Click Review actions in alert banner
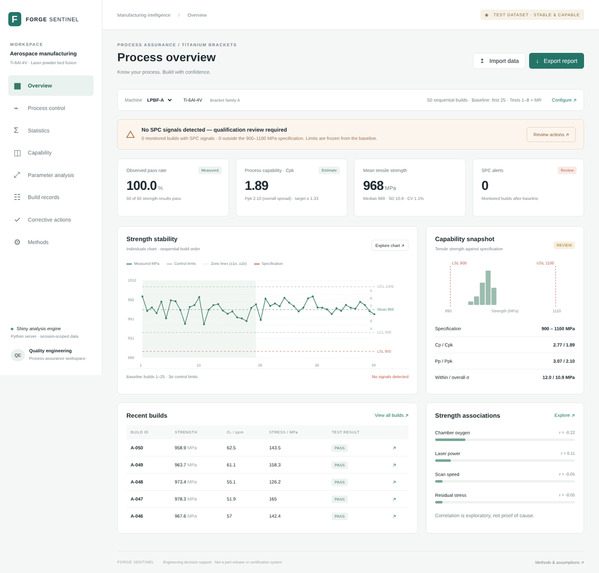The image size is (599, 573). [551, 134]
